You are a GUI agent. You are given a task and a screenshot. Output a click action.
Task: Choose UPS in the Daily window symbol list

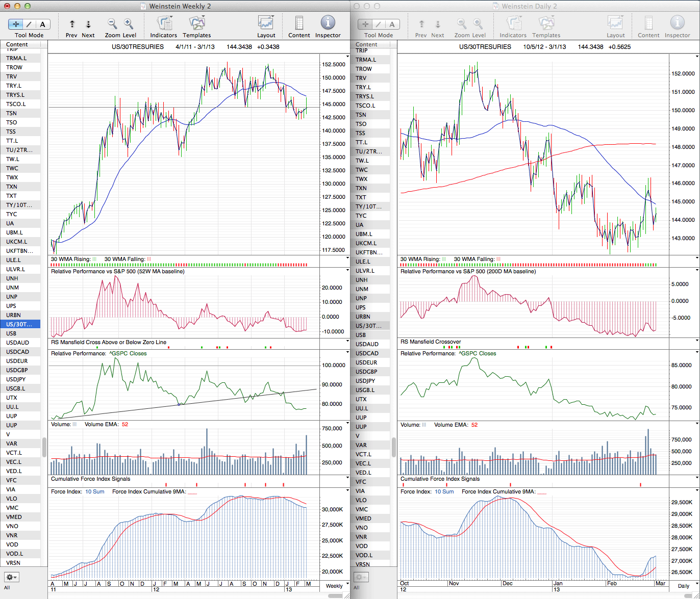361,307
